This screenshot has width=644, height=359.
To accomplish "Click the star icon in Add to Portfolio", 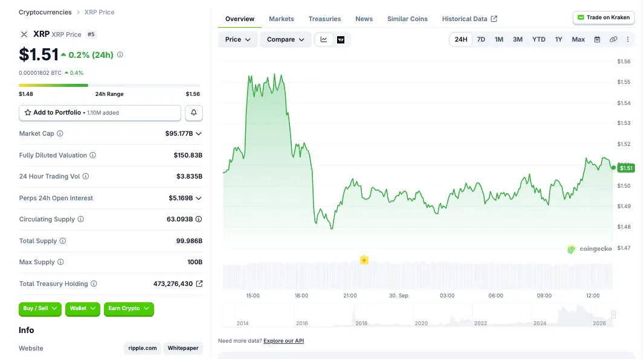I will (28, 112).
